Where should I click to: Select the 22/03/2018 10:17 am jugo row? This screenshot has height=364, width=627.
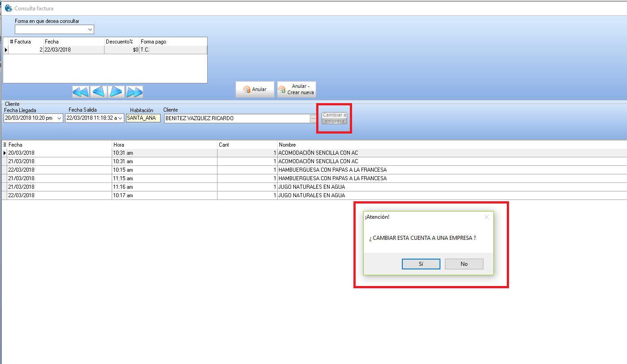(311, 195)
